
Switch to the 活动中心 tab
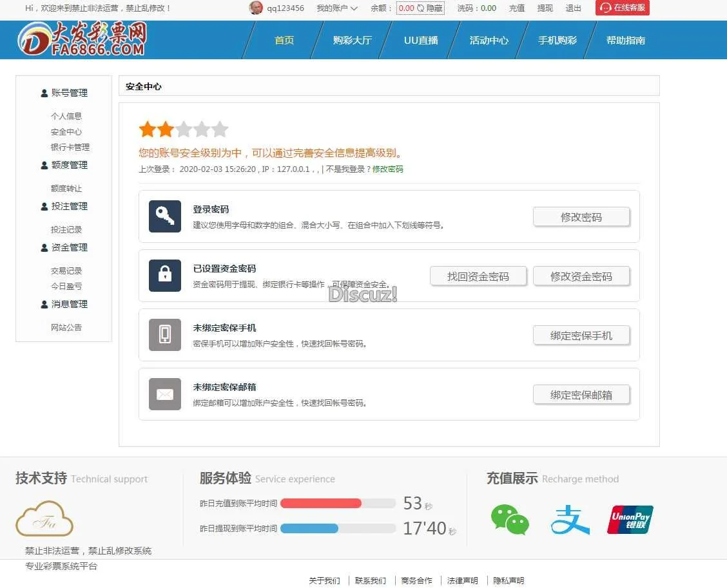[489, 40]
